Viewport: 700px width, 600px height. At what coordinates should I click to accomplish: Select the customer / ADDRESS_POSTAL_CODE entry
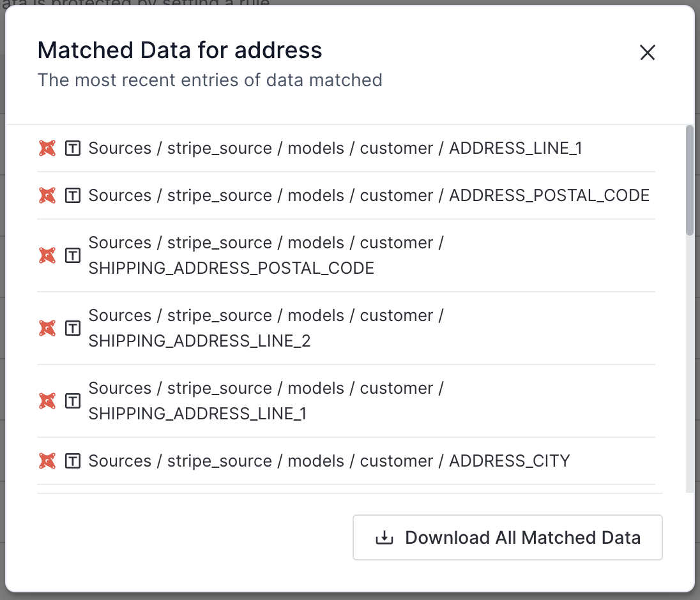369,196
